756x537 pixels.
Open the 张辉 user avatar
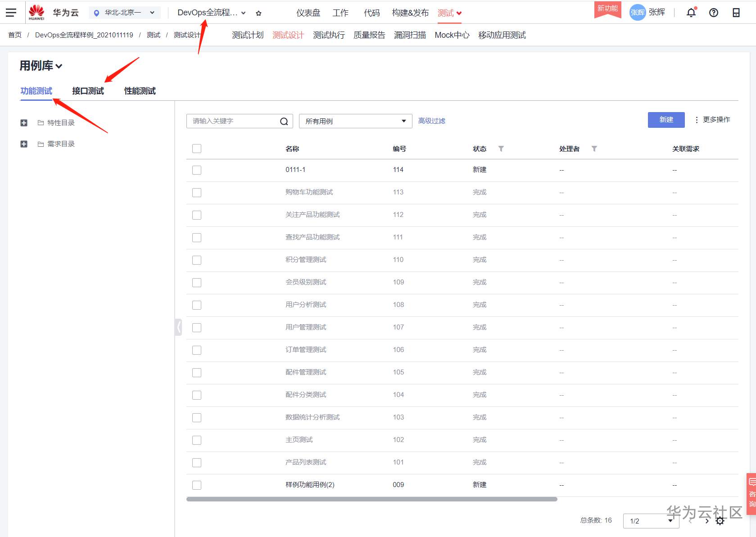pyautogui.click(x=637, y=12)
